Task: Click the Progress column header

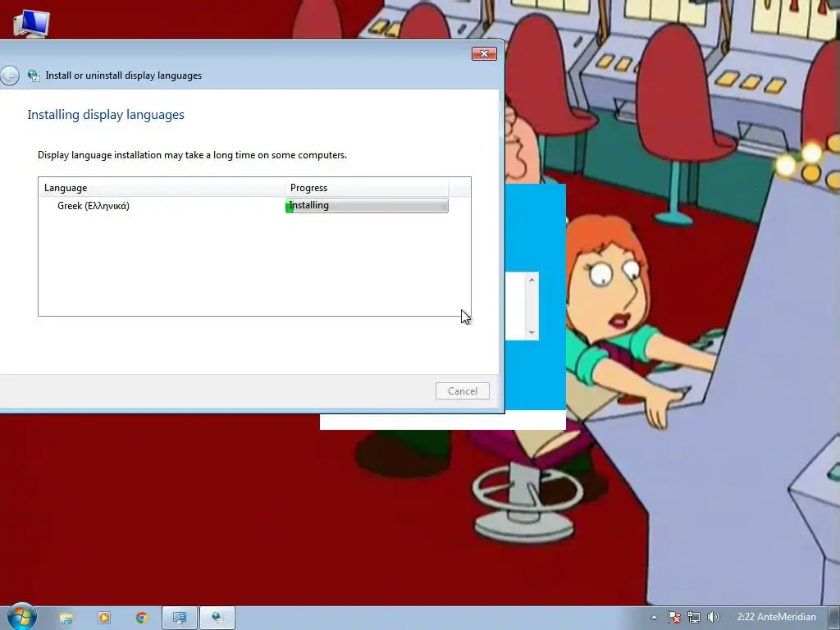Action: (x=367, y=188)
